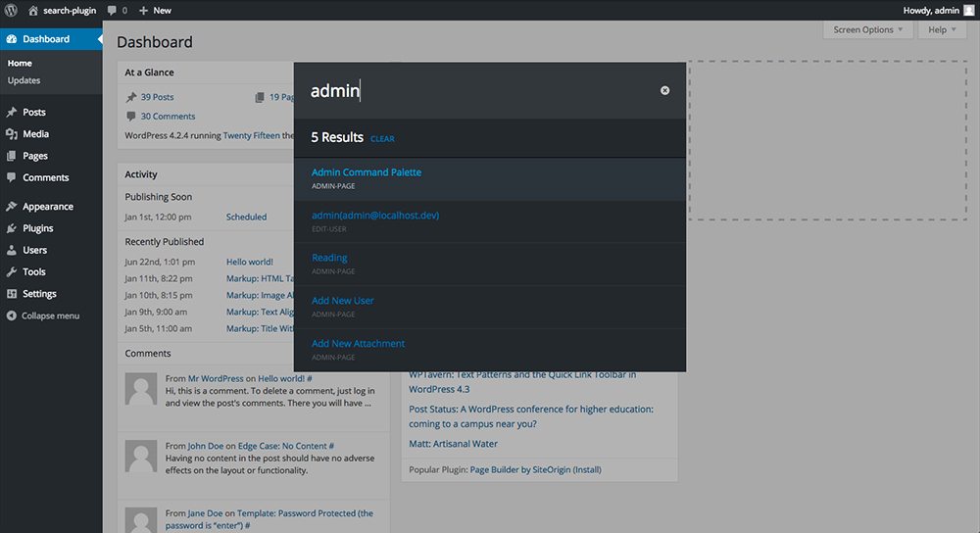Viewport: 980px width, 533px height.
Task: Clear search with the circled X icon
Action: click(x=665, y=90)
